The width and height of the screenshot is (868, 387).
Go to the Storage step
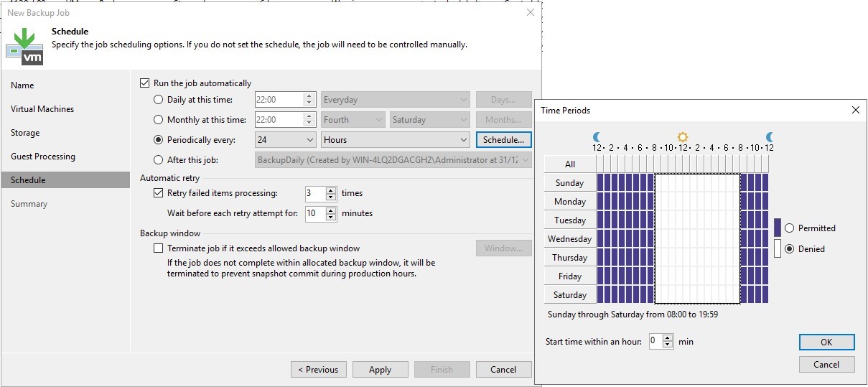click(x=25, y=133)
